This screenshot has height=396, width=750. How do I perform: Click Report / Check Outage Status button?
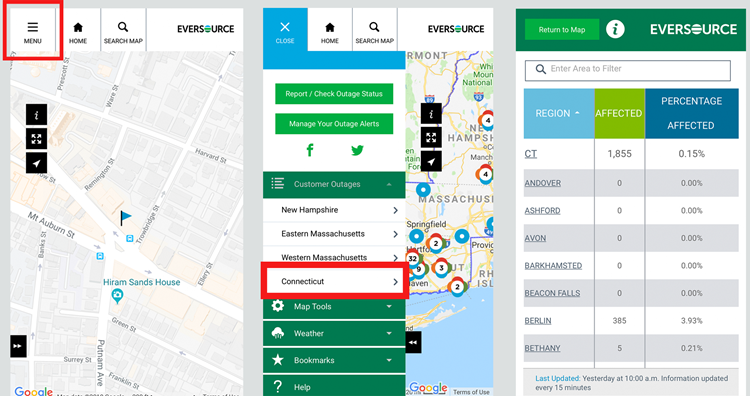coord(334,94)
